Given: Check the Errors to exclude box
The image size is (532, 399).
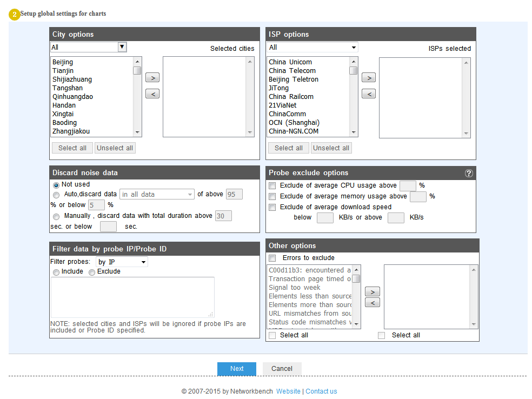Looking at the screenshot, I should tap(272, 258).
